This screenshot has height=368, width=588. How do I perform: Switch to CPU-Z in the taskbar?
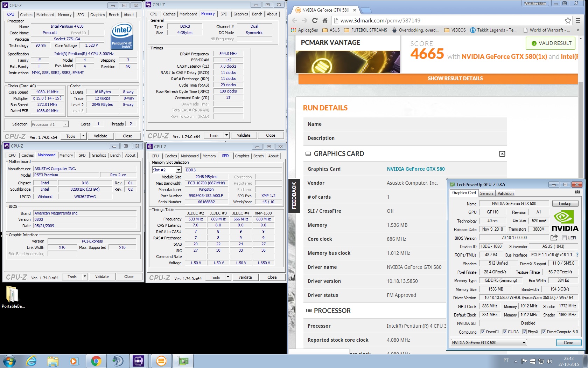click(x=138, y=361)
